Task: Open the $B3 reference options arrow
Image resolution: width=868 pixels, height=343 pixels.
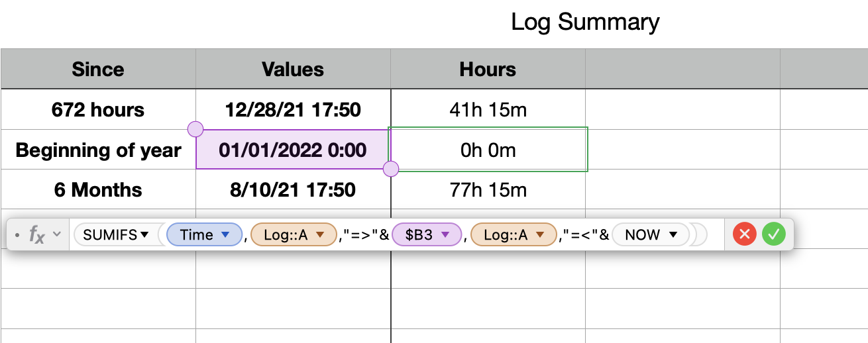Action: coord(445,234)
